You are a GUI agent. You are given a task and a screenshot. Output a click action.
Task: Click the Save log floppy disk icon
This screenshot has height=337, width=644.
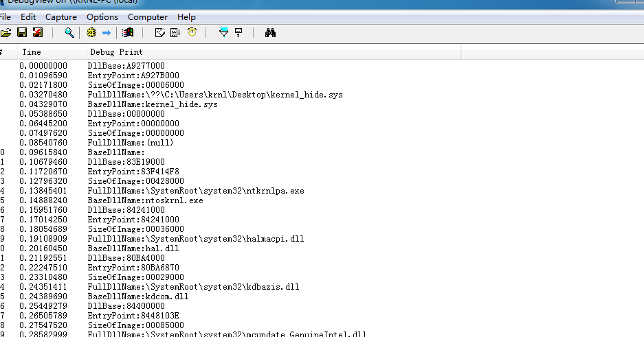[22, 33]
